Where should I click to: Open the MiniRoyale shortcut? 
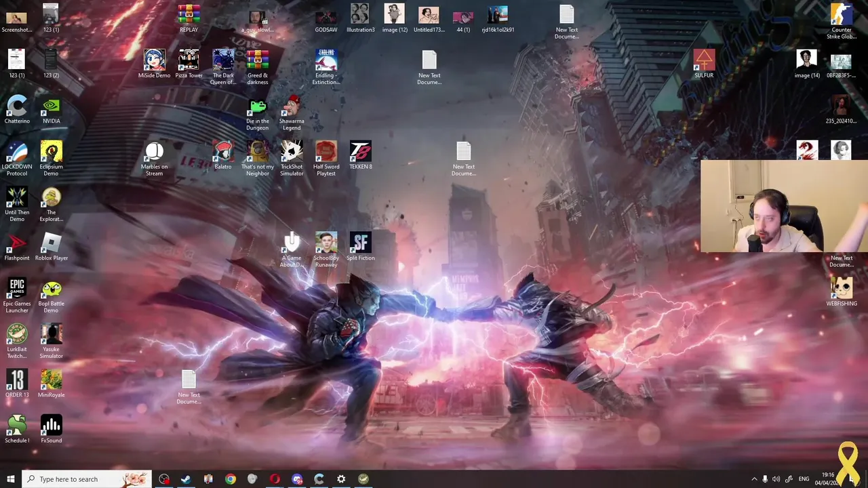tap(52, 384)
